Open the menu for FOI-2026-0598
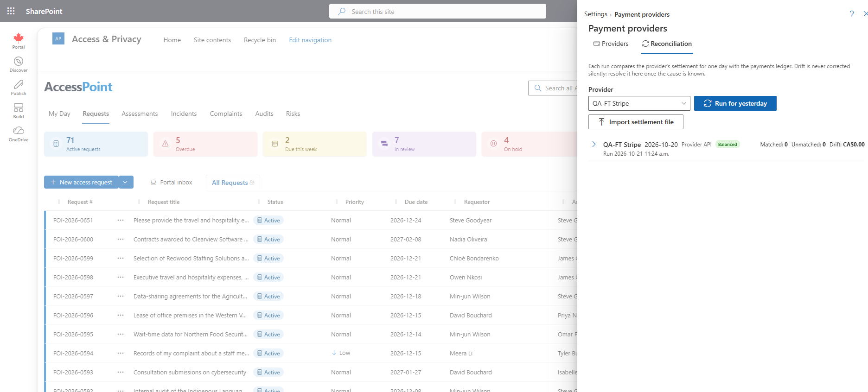The image size is (868, 392). tap(121, 277)
